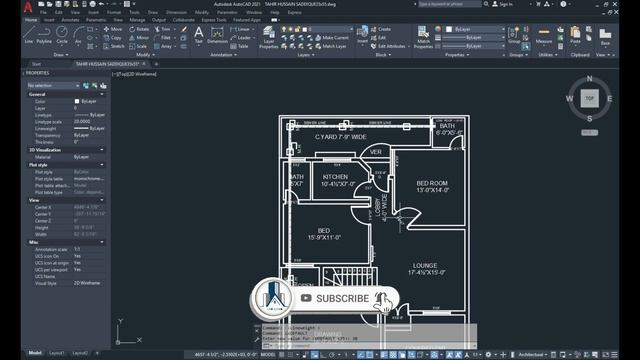The width and height of the screenshot is (640, 360).
Task: Click Match Properties
Action: pos(423,38)
